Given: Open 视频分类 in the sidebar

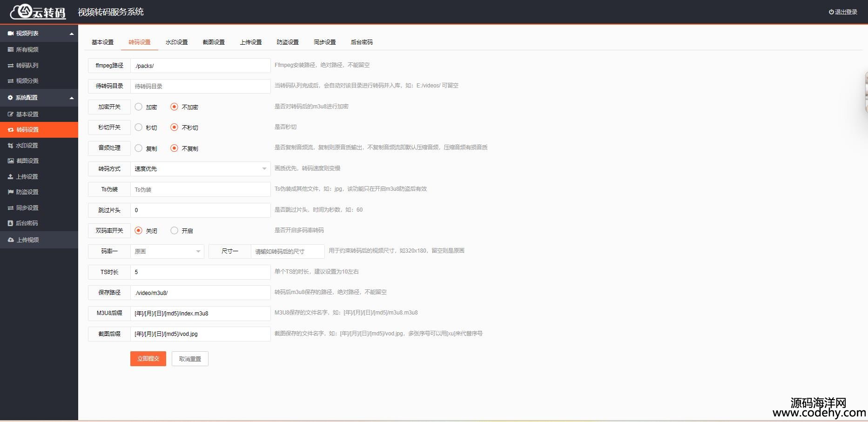Looking at the screenshot, I should coord(39,81).
